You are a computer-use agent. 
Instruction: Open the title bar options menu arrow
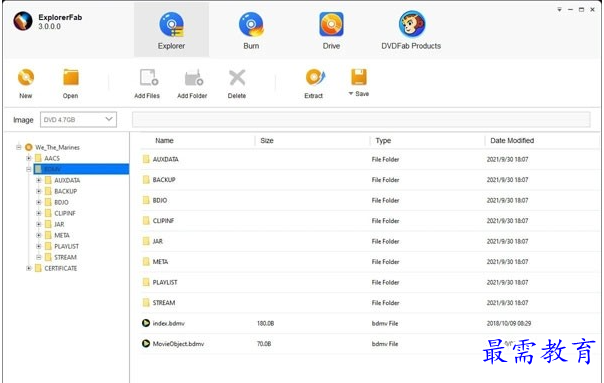559,9
